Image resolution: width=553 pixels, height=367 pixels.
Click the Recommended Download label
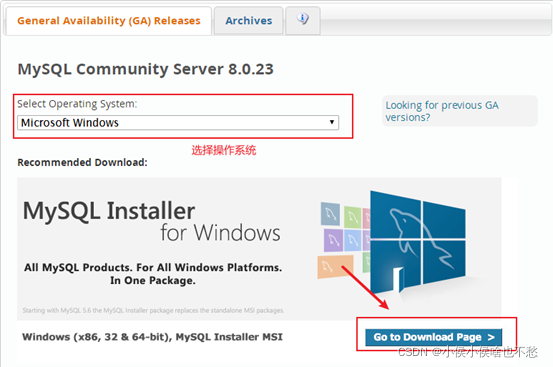83,163
